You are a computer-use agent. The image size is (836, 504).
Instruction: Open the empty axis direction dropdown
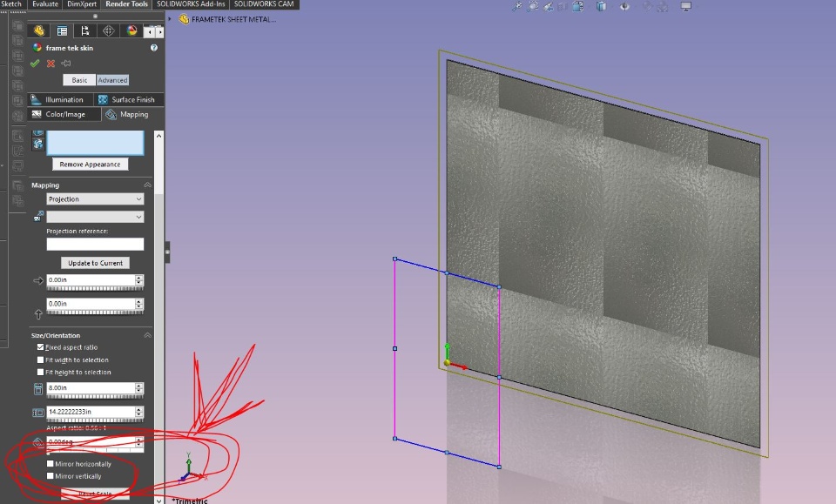[95, 217]
